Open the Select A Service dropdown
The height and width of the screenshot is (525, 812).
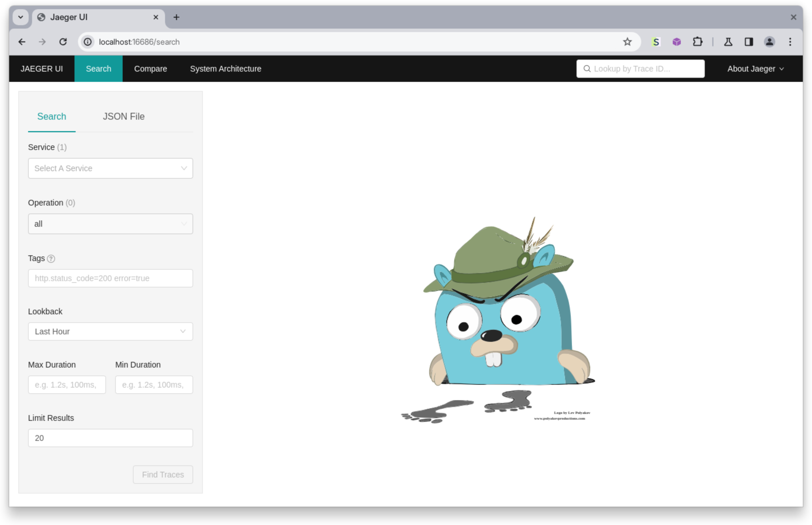click(111, 168)
